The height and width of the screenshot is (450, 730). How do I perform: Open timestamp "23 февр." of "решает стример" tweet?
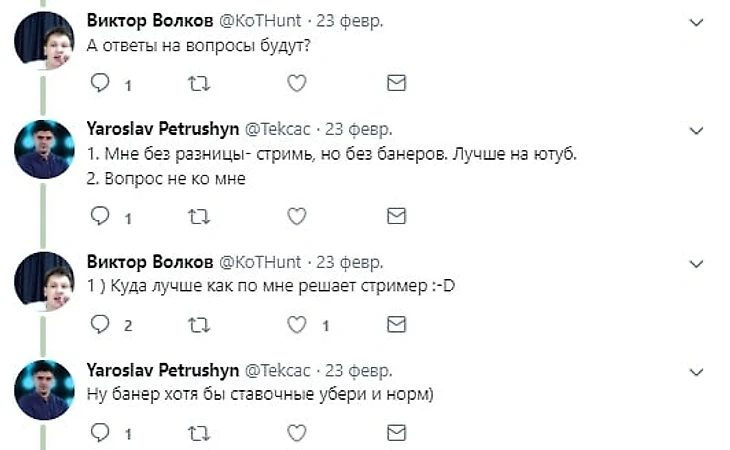pyautogui.click(x=349, y=262)
